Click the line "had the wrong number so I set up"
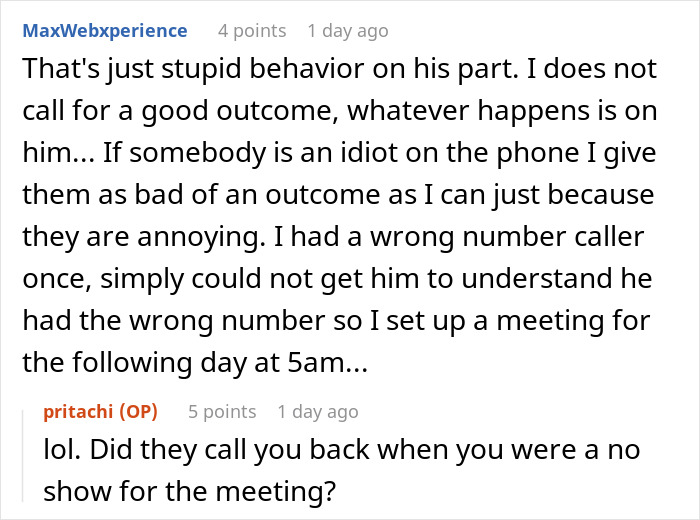The height and width of the screenshot is (520, 700). click(336, 321)
